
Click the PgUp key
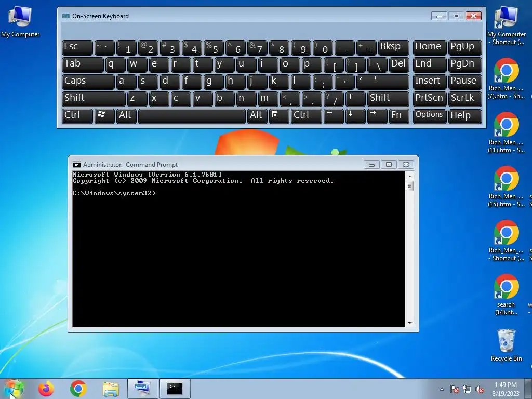point(465,47)
